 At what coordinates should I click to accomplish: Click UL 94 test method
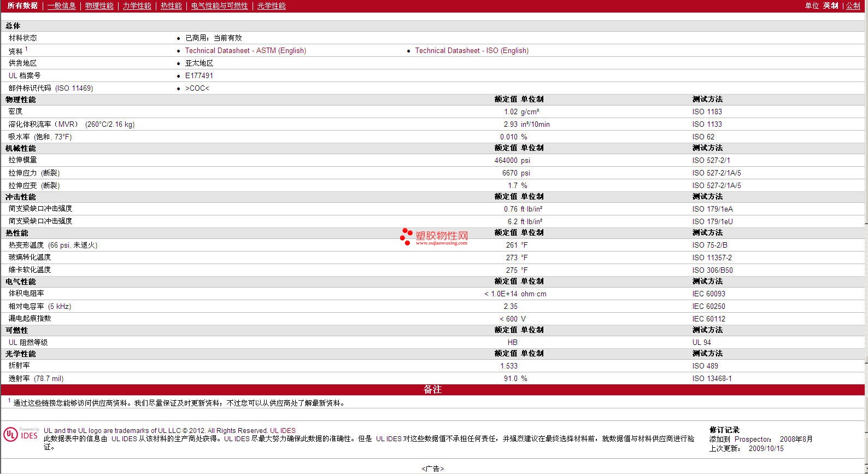701,342
